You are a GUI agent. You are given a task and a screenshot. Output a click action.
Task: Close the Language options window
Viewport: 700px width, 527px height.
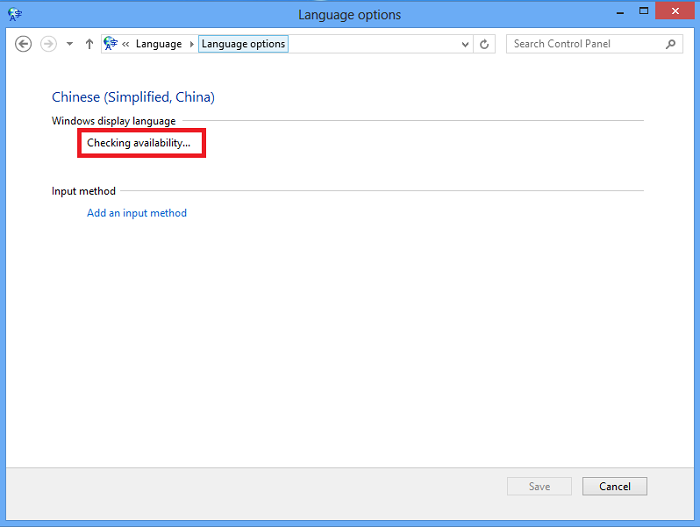tap(675, 11)
